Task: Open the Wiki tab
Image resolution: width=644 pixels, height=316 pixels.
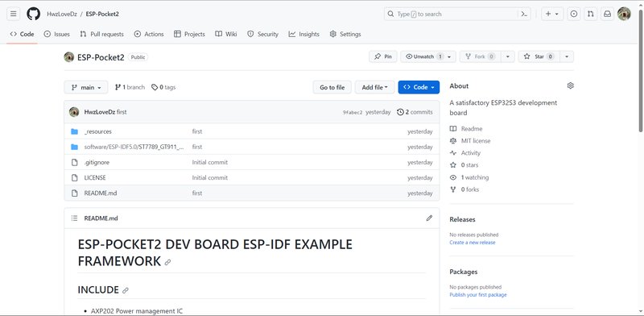Action: [226, 34]
